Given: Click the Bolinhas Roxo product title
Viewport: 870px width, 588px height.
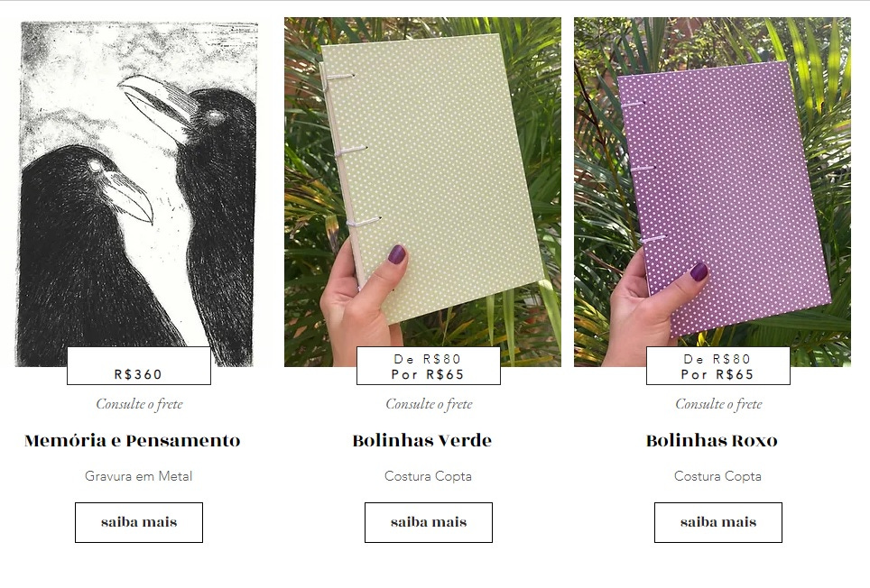Looking at the screenshot, I should (x=711, y=441).
